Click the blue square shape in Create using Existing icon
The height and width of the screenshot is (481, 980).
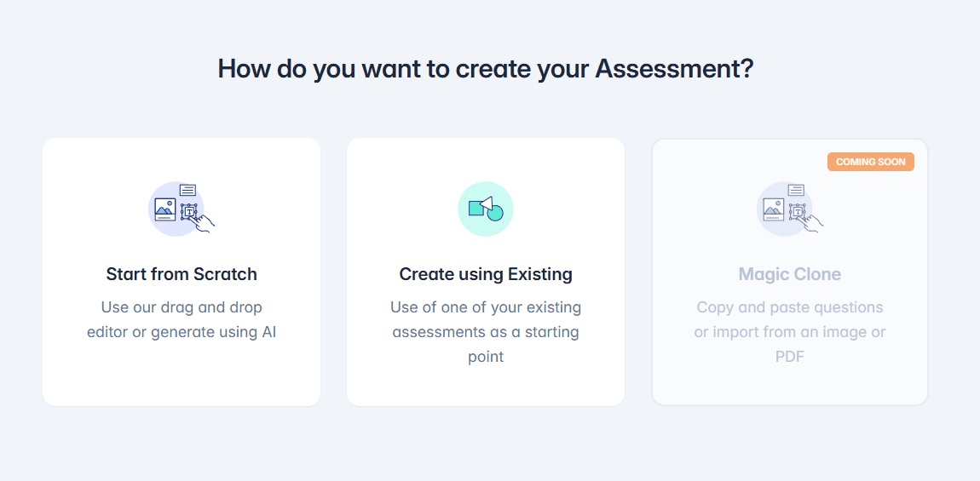click(476, 208)
